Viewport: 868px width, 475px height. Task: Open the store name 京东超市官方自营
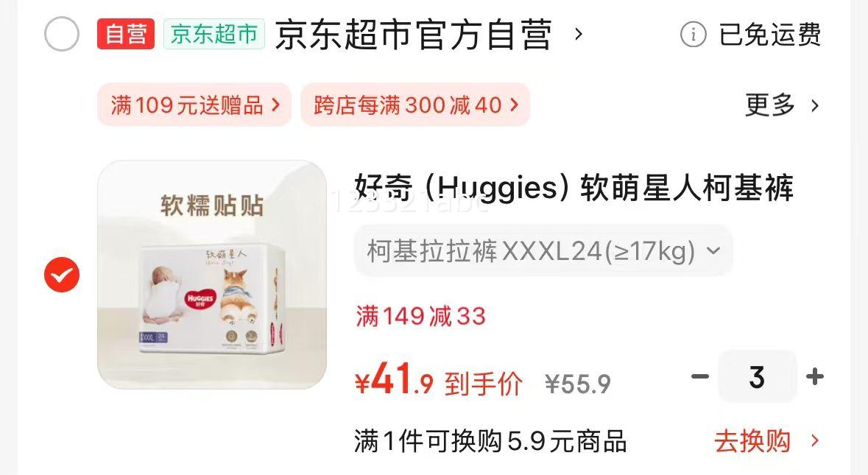pos(413,35)
